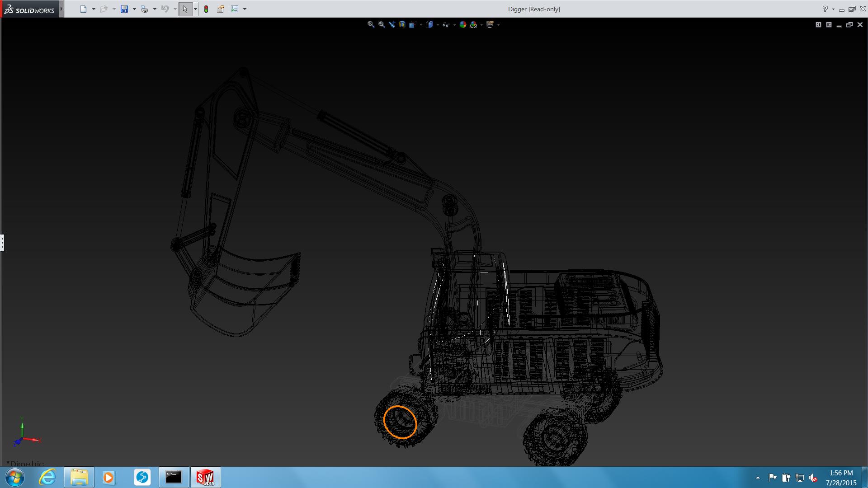Image resolution: width=868 pixels, height=488 pixels.
Task: Click the Apply Scene icon
Action: coord(473,24)
